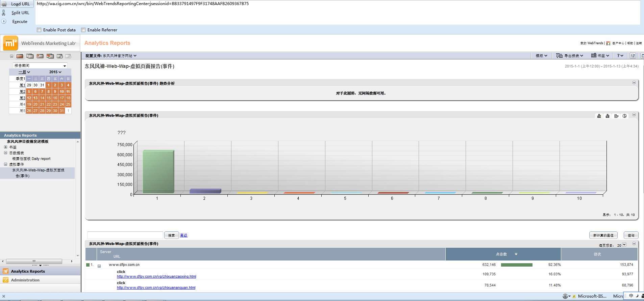Select day 25 in the calendar
The height and width of the screenshot is (301, 644).
click(x=68, y=104)
